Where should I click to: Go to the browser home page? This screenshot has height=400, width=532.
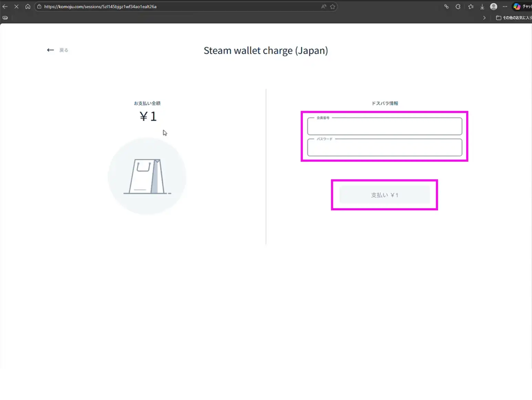tap(28, 7)
